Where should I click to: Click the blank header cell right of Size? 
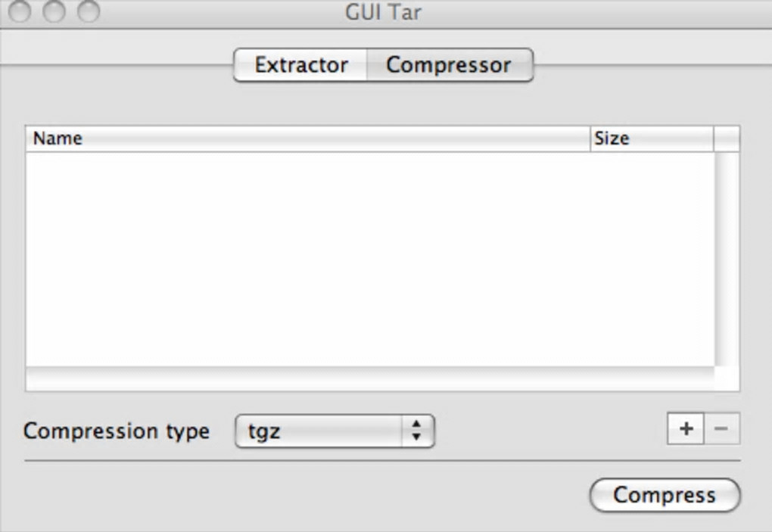tap(727, 138)
